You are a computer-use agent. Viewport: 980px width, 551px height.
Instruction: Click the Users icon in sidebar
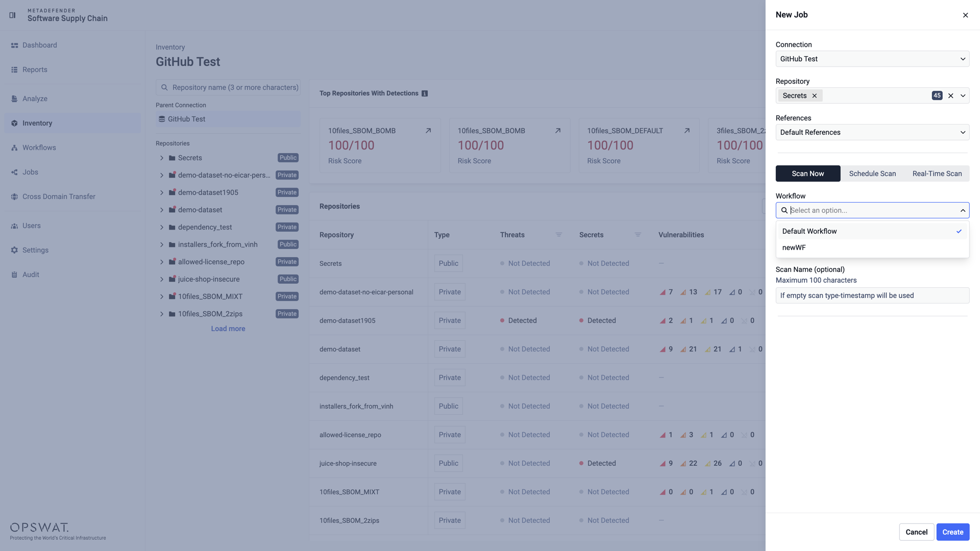pyautogui.click(x=14, y=226)
